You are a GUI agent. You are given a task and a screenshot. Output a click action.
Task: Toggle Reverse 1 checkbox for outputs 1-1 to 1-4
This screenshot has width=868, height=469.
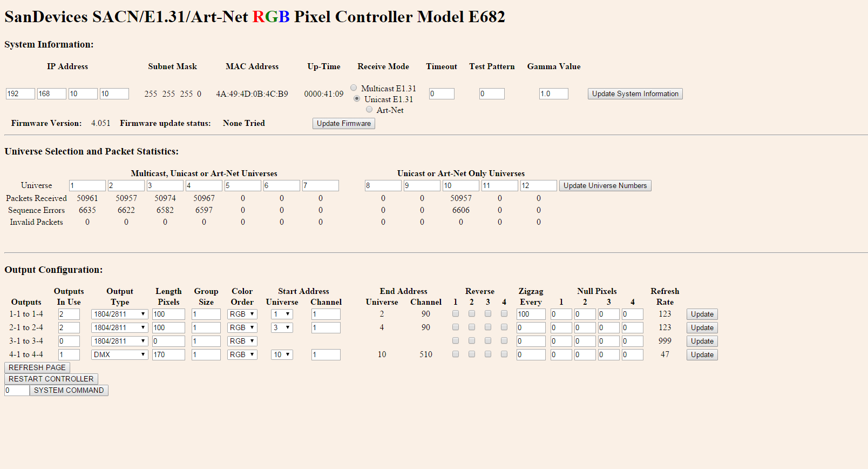coord(456,313)
